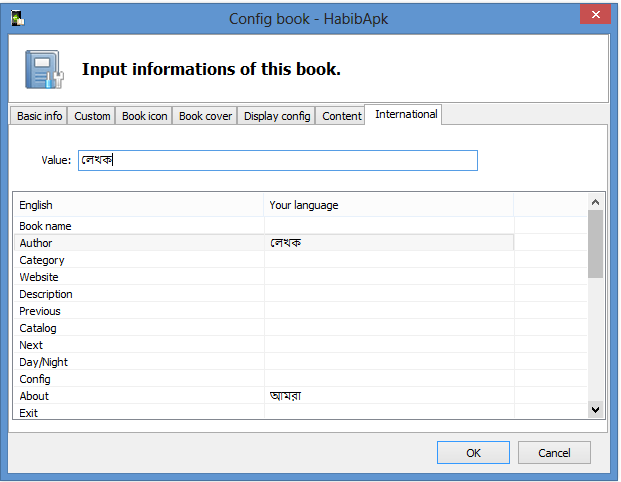Viewport: 621px width, 482px height.
Task: Select the Catalog row
Action: click(264, 328)
